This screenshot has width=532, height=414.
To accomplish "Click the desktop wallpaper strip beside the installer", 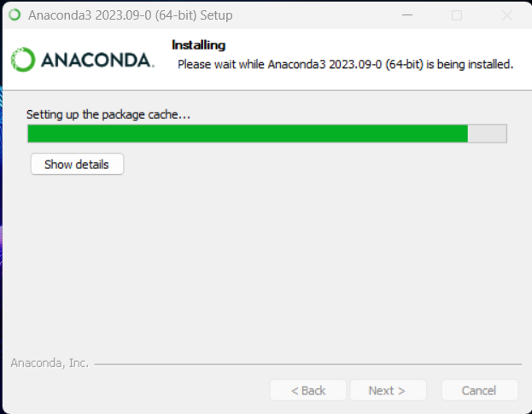I will pos(1,217).
